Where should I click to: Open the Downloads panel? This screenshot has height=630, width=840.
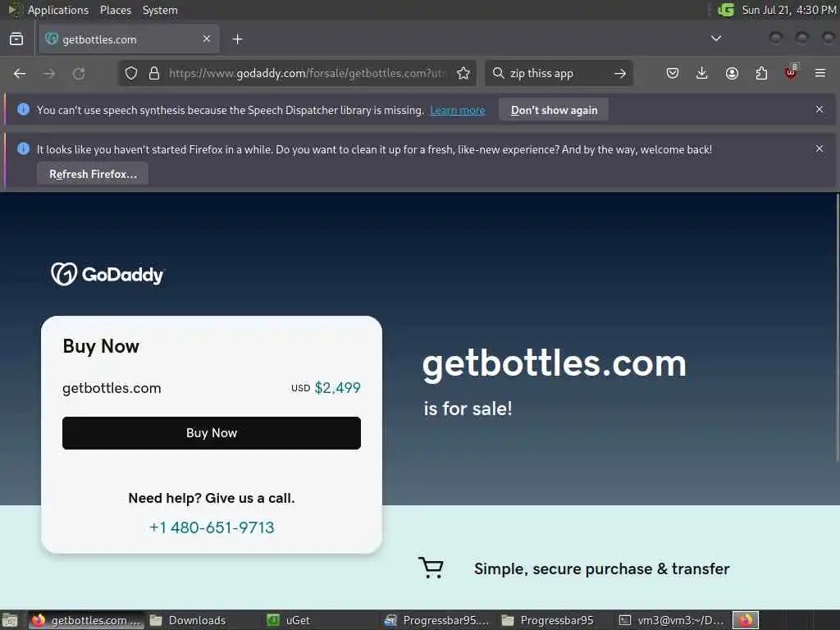pos(702,73)
